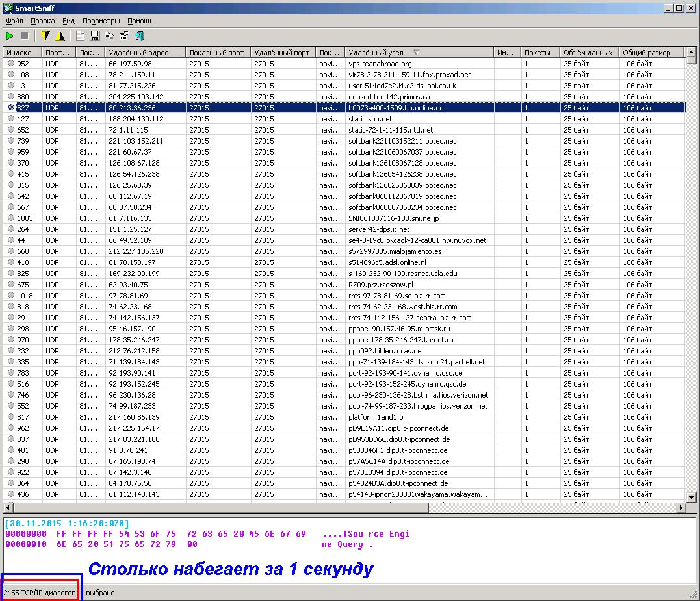Click the status circle icon of row 952
This screenshot has width=700, height=601.
pyautogui.click(x=10, y=64)
